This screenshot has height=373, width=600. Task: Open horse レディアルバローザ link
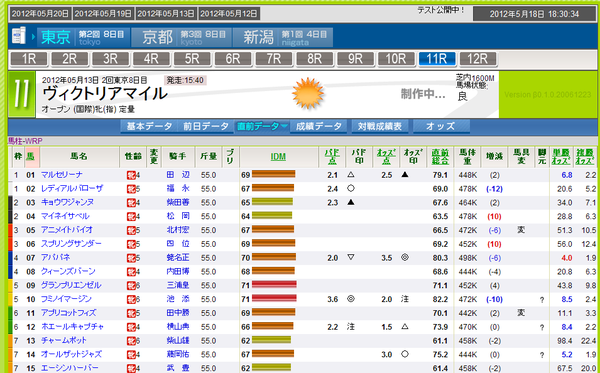click(72, 189)
